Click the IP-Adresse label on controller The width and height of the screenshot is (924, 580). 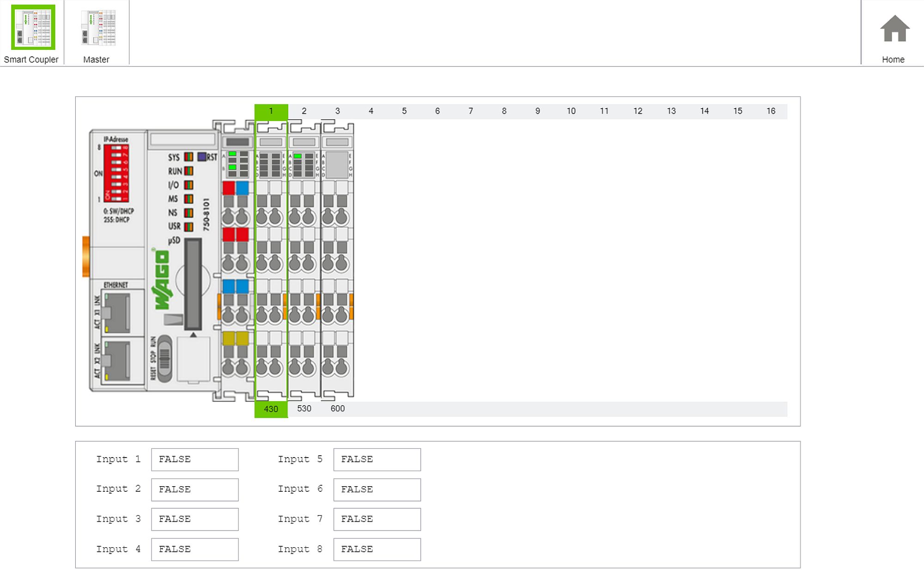116,139
